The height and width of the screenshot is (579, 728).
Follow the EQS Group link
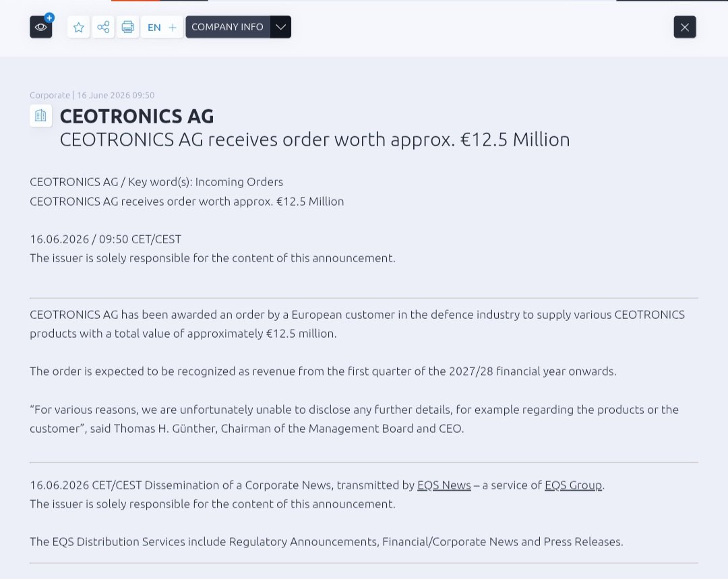point(574,485)
